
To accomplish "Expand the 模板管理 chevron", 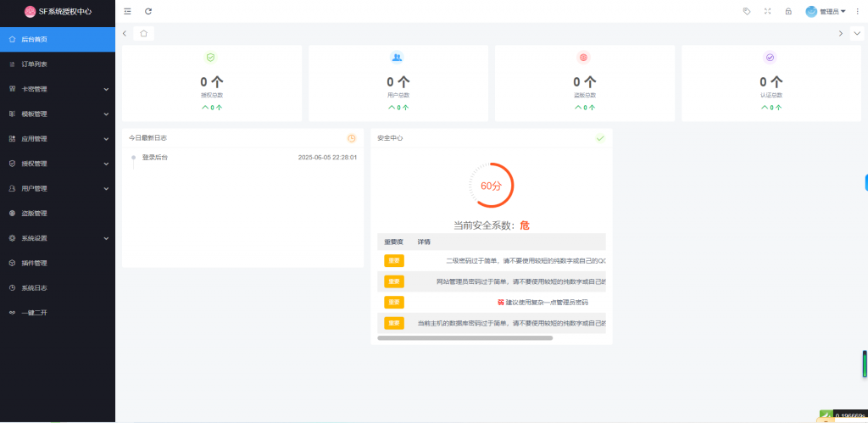I will coord(106,114).
